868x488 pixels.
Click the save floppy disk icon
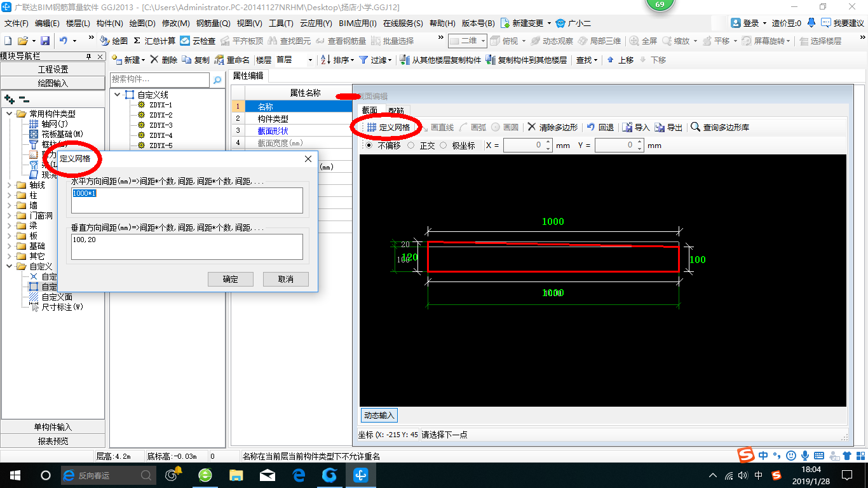[x=45, y=41]
